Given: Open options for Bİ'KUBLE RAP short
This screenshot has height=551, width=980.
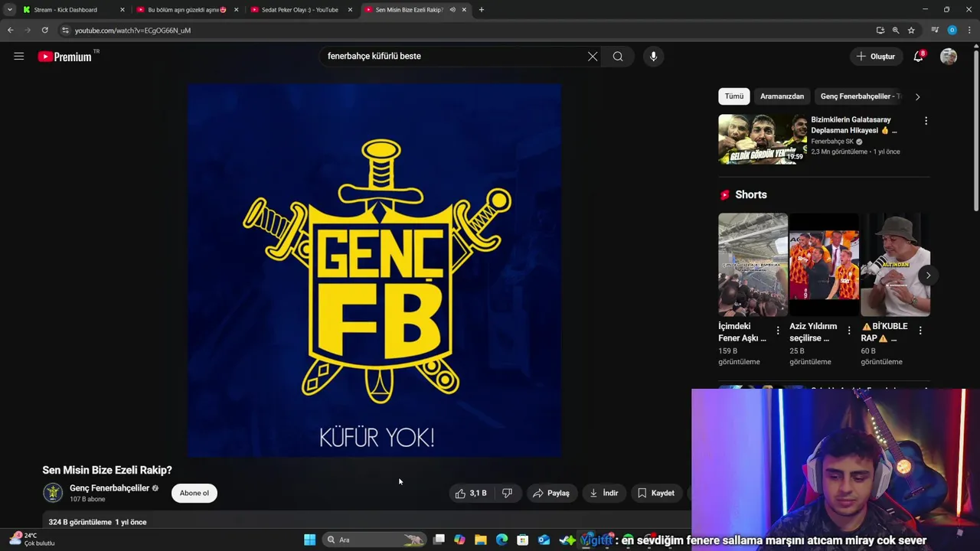Looking at the screenshot, I should coord(920,331).
